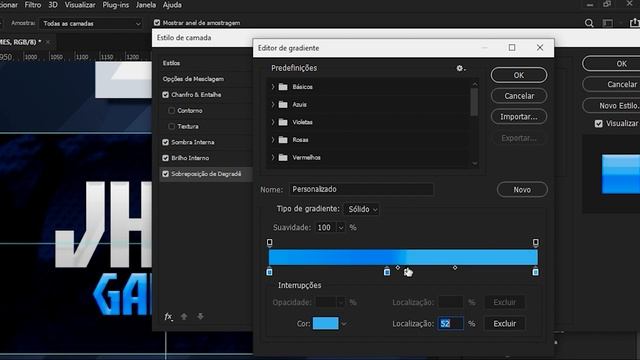Expand the Rosas folder chevron
Image resolution: width=640 pixels, height=360 pixels.
tap(273, 140)
